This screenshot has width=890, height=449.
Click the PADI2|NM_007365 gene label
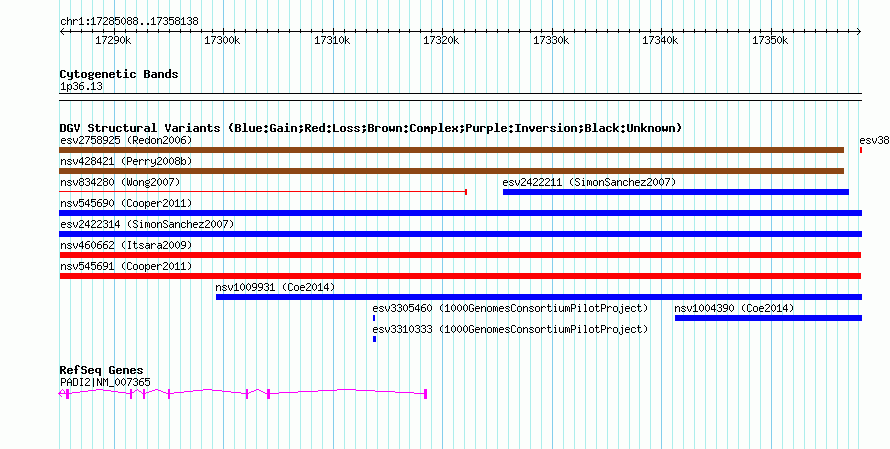[105, 383]
